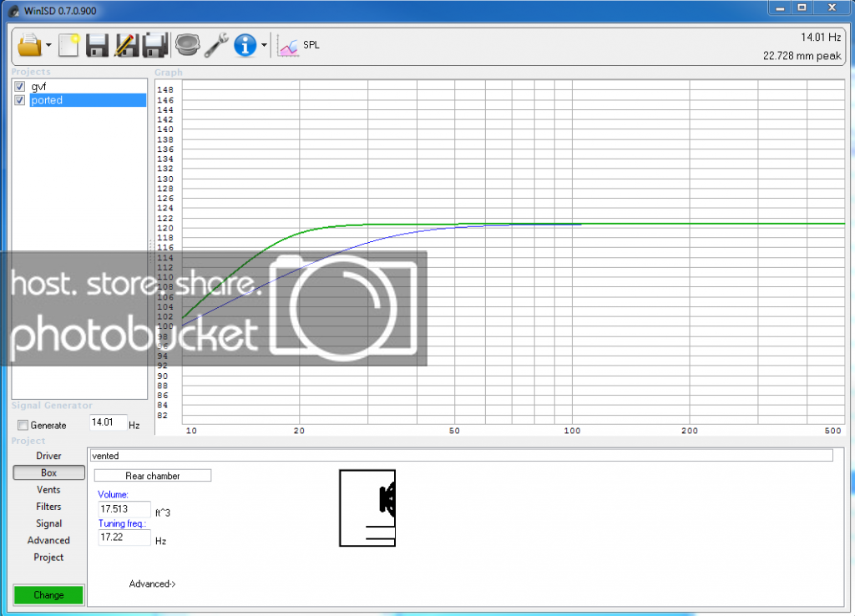
Task: Click the 14.01 Hz cursor readout
Action: 821,37
